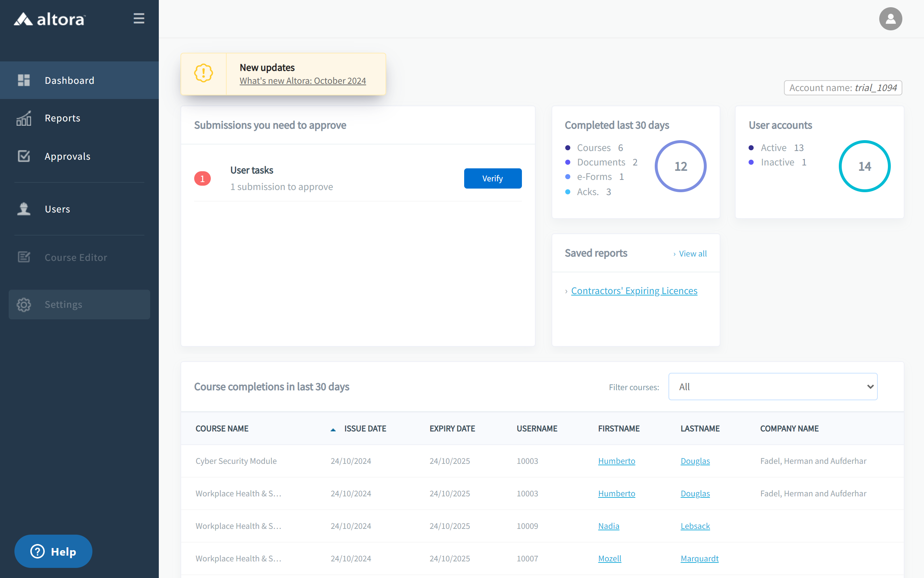Toggle the hamburger sidebar menu
924x578 pixels.
139,18
